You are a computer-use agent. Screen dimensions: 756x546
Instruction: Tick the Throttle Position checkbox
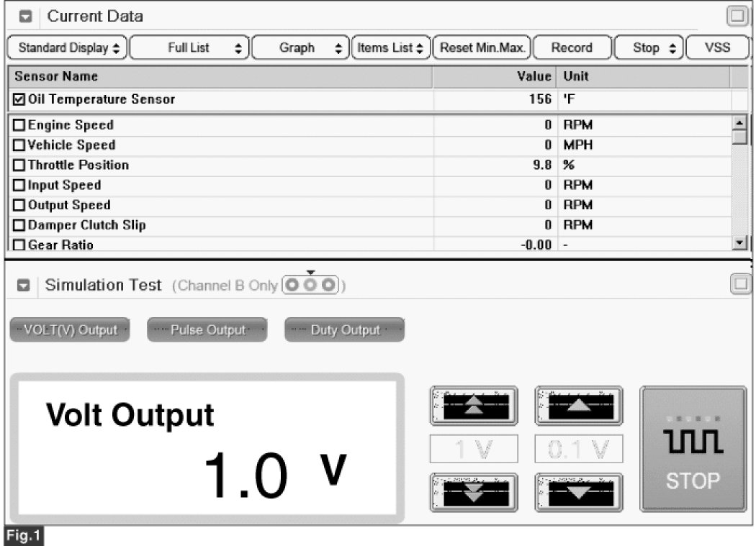19,165
